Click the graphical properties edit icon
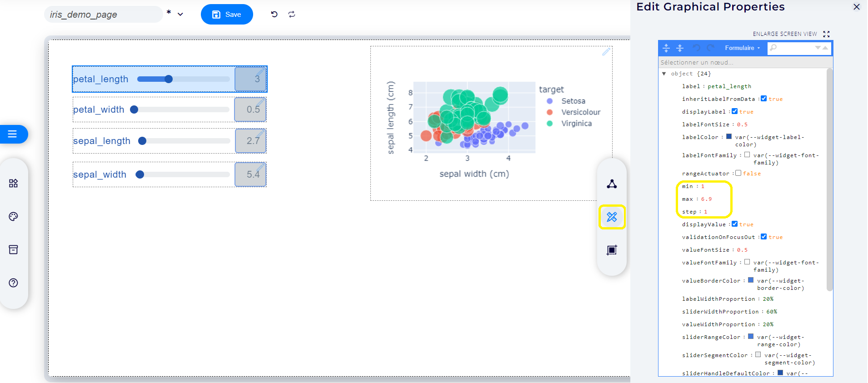868x383 pixels. (x=612, y=217)
